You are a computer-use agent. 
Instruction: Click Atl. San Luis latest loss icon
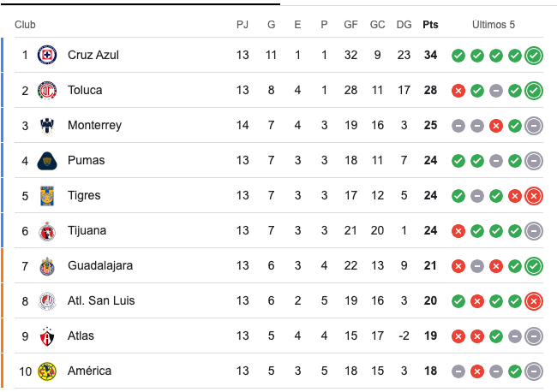[x=534, y=301]
